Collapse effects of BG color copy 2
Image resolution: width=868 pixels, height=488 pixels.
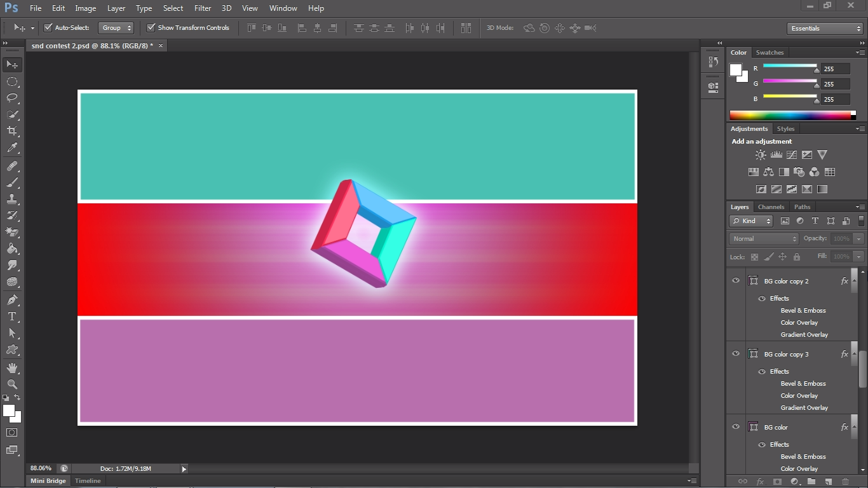tap(854, 281)
